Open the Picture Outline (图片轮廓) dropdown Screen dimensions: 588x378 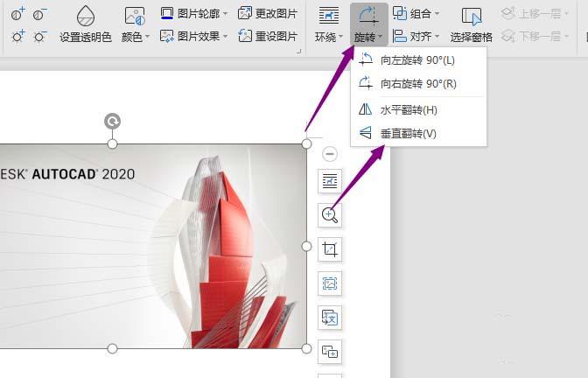point(194,13)
